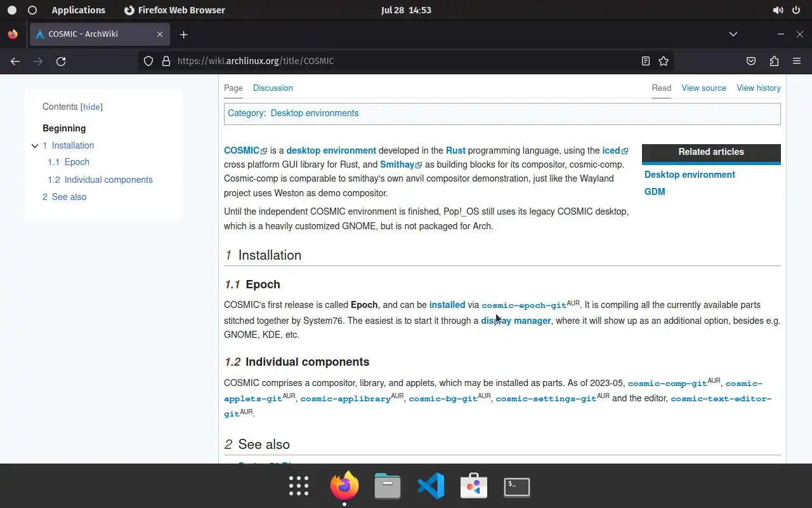Screen dimensions: 812x508
Task: Jump to 1.2 Individual components in contents
Action: (x=100, y=180)
